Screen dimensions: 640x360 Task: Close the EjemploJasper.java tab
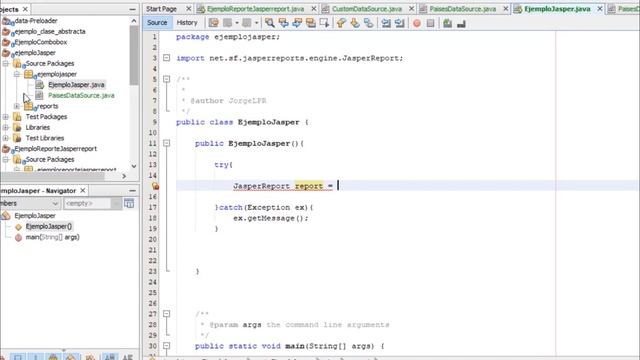point(600,9)
